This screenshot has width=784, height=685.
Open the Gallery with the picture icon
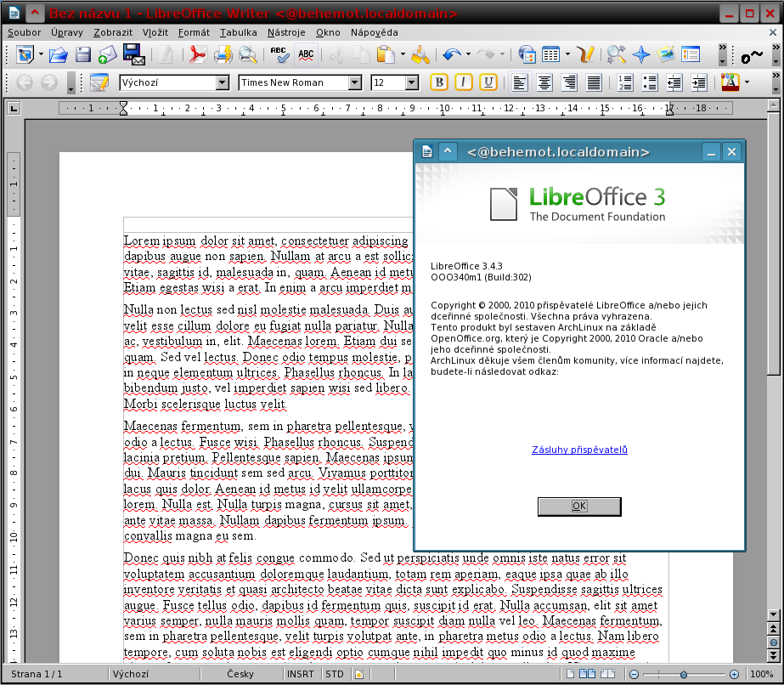tap(665, 54)
